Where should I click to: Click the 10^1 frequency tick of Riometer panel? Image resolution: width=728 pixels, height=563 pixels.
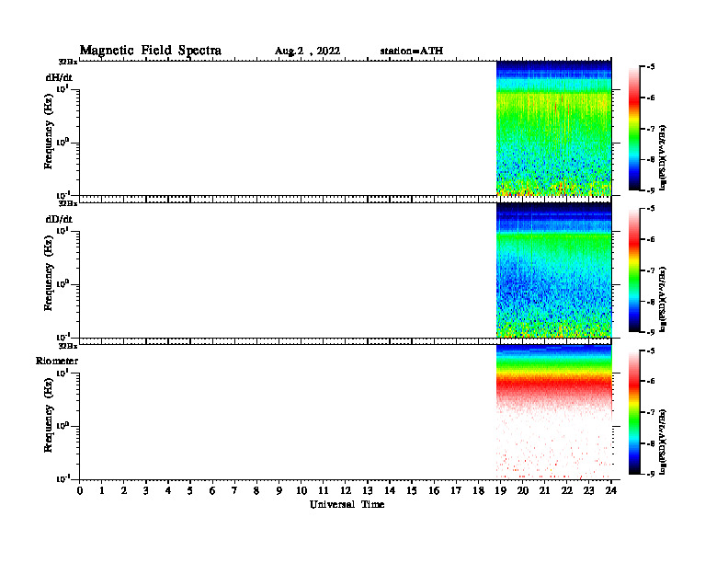(x=63, y=372)
